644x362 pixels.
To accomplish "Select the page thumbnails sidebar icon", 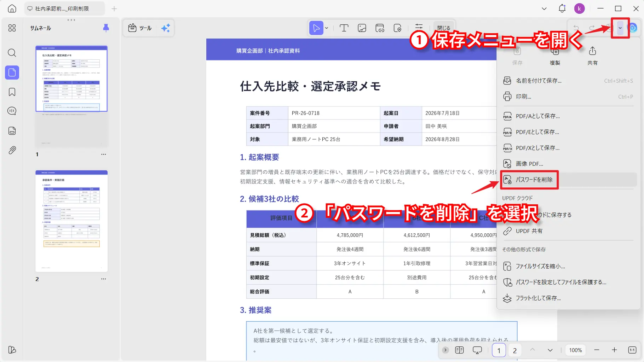I will click(12, 72).
